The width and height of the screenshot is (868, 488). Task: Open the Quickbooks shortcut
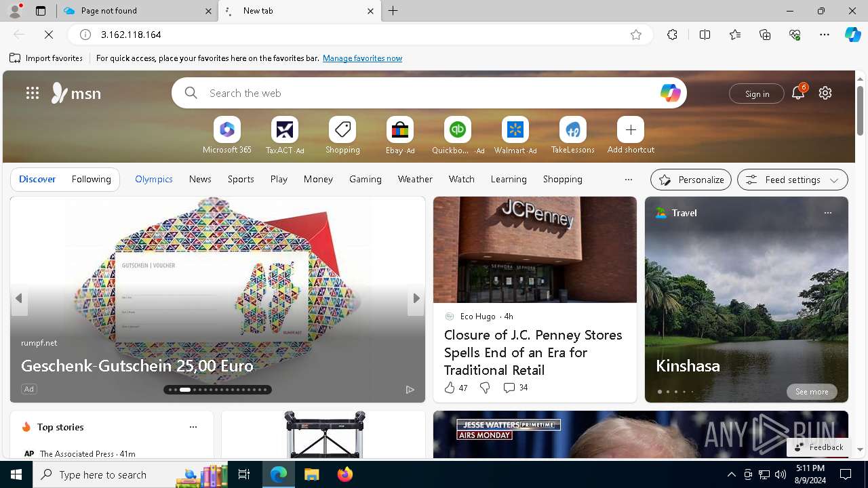tap(458, 136)
